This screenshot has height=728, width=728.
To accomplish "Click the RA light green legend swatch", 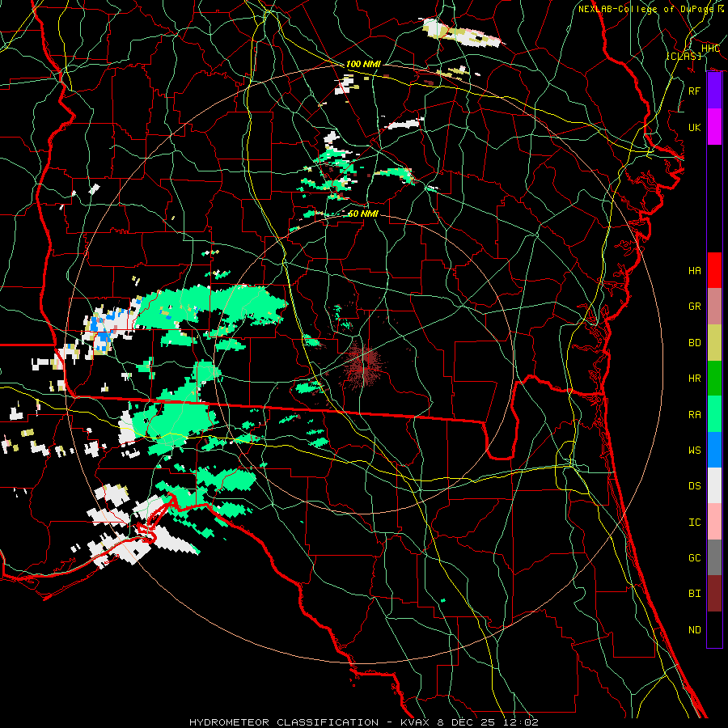I will pos(714,414).
